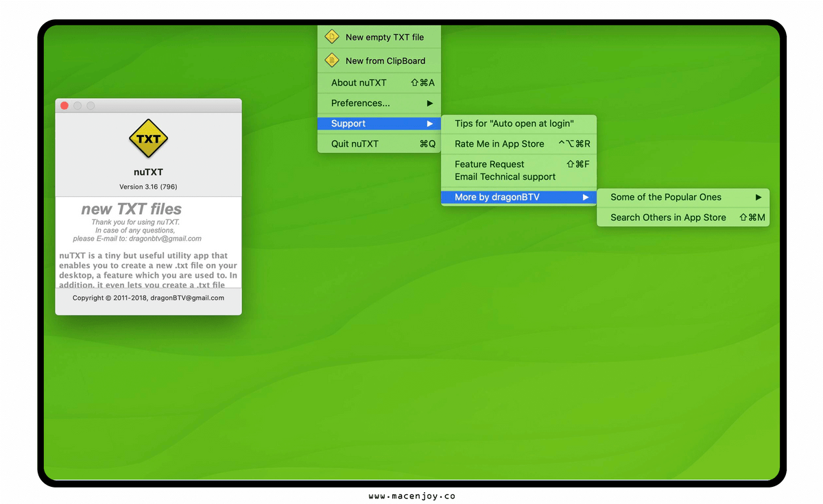Viewport: 823px width, 504px height.
Task: Choose New from ClipBoard
Action: point(379,60)
